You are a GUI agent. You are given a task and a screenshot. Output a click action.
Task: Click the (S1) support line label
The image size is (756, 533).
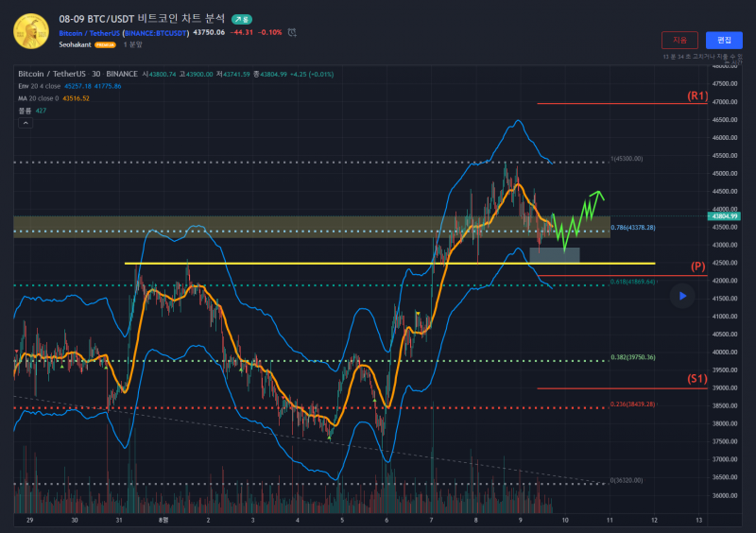697,379
